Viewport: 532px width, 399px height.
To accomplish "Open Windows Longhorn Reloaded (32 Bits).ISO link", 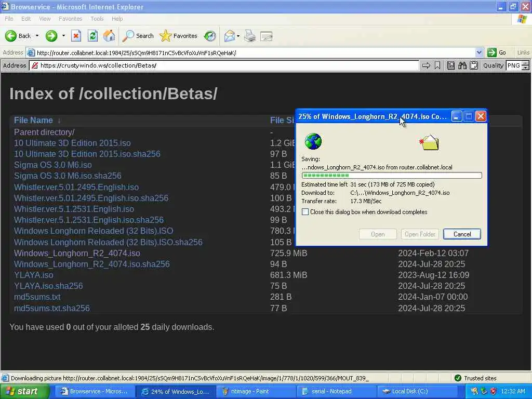I will coord(94,231).
